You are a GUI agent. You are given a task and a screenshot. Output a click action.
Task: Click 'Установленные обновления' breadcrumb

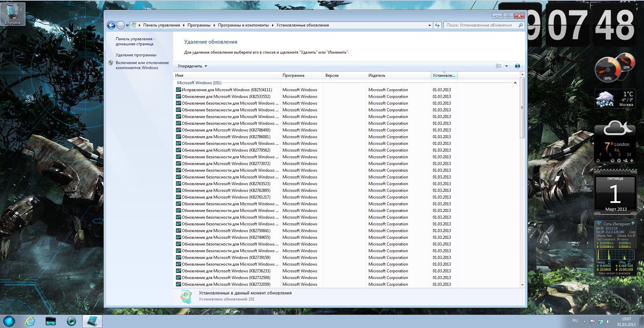pos(303,25)
